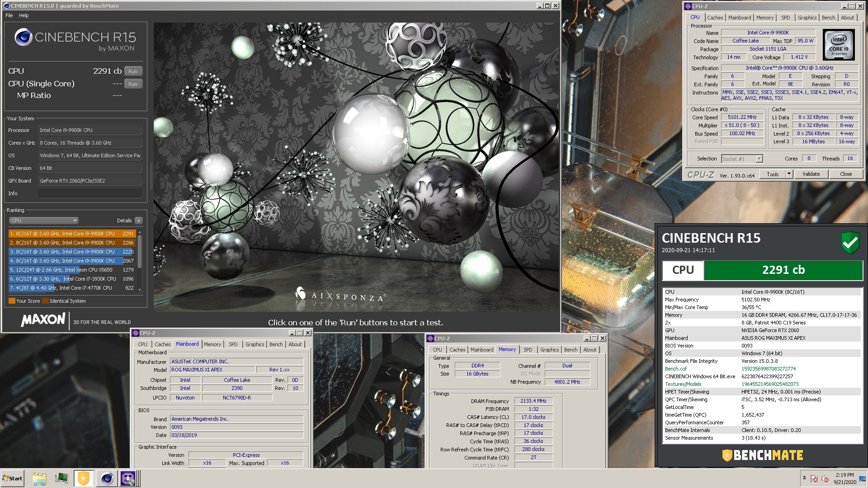Run the CPU Single Core test
Viewport: 868px width, 488px height.
133,84
